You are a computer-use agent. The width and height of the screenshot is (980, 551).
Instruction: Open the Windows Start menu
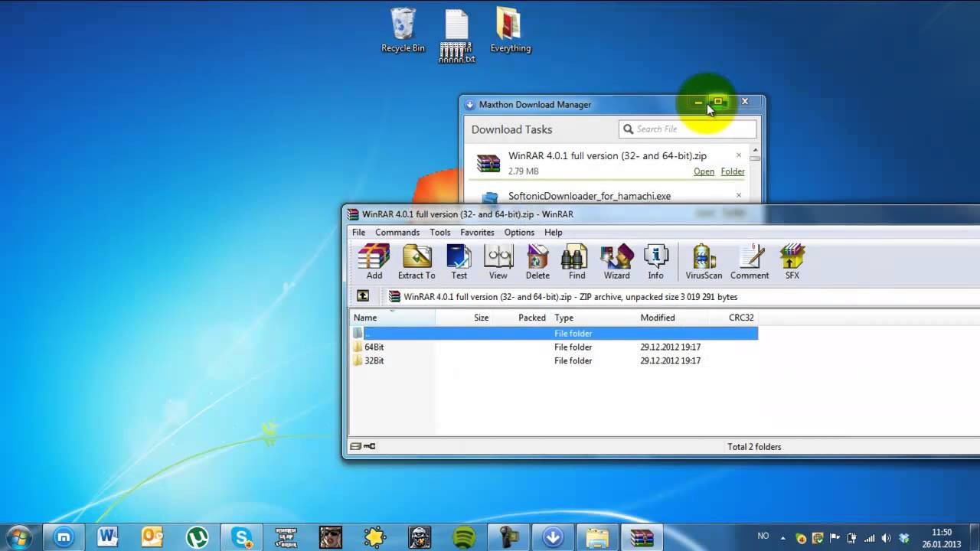pos(18,536)
